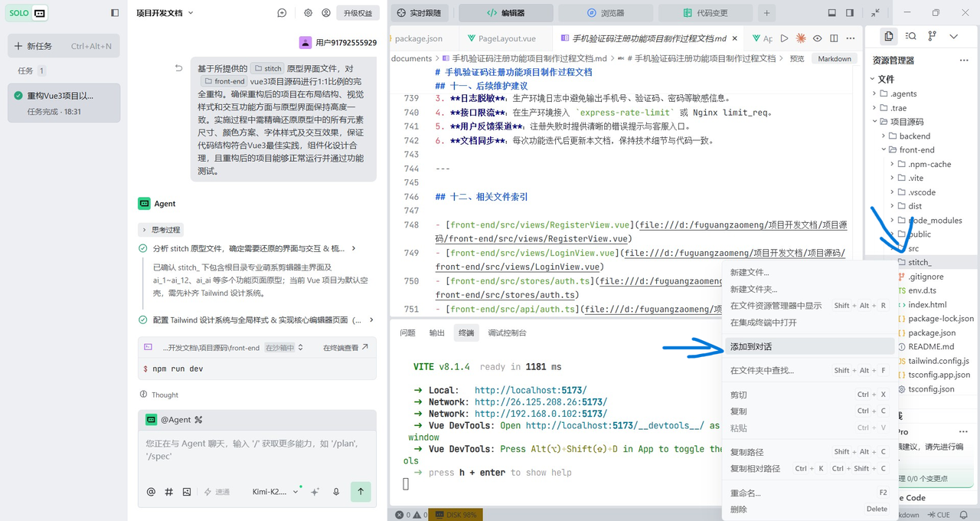Click the chevron-down more views icon

coord(953,36)
